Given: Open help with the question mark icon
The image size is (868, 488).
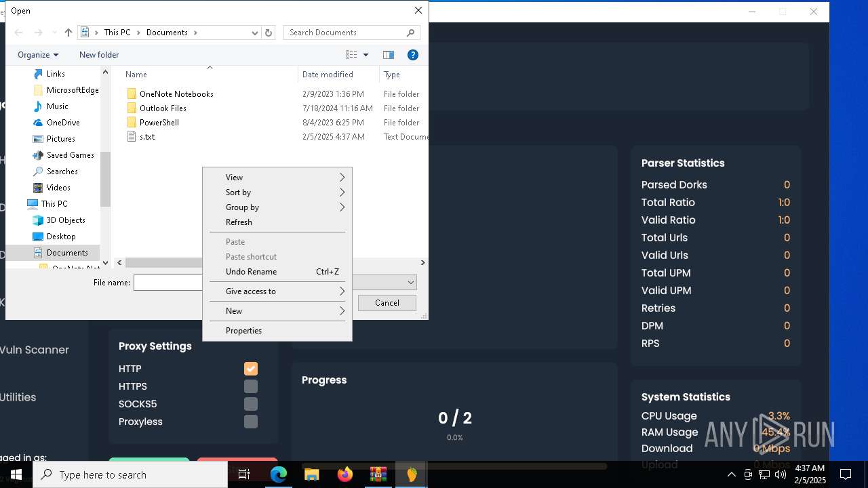Looking at the screenshot, I should pos(412,55).
